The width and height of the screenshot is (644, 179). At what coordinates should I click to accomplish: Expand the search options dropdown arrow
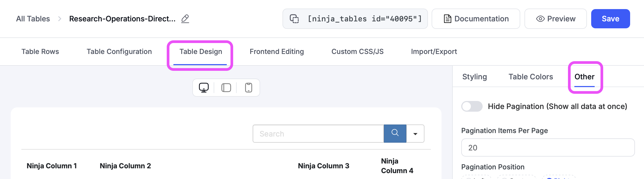(x=415, y=134)
